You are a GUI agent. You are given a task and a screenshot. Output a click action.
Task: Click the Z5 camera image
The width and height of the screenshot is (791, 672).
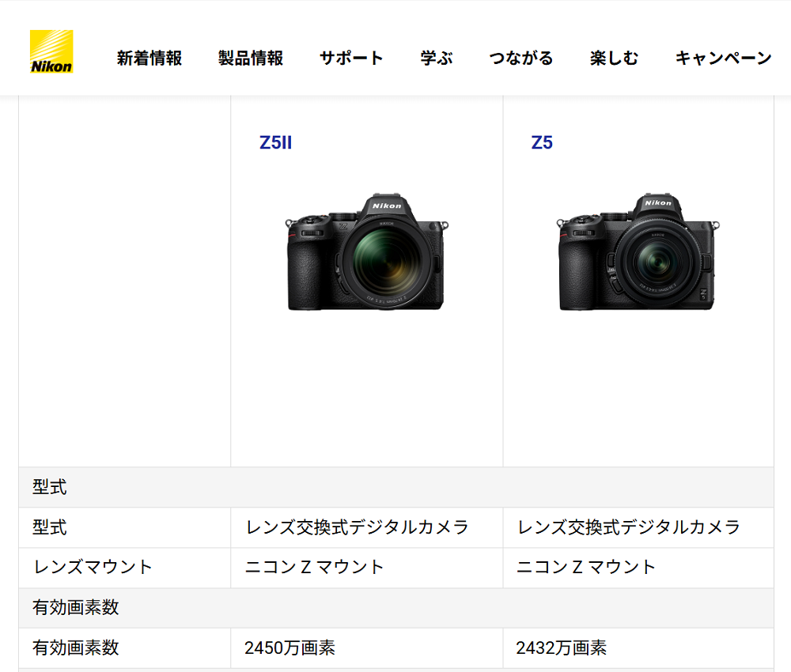(x=638, y=251)
